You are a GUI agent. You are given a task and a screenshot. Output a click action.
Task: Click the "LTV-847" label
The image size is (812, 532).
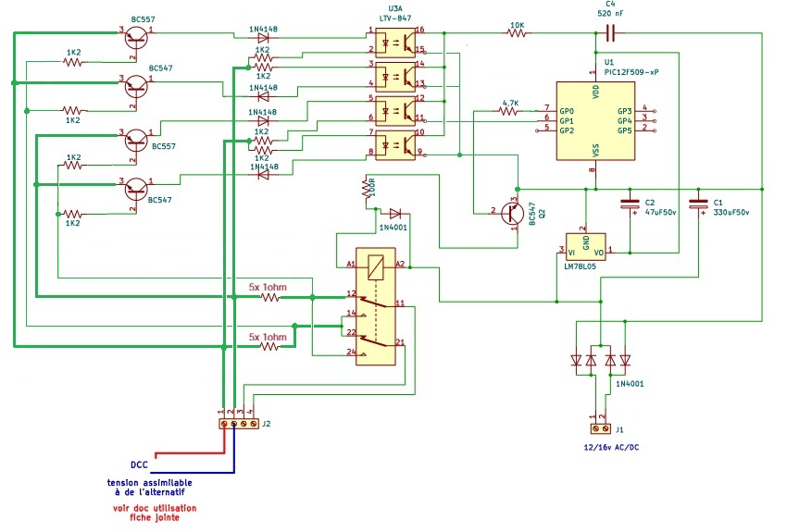(x=395, y=19)
